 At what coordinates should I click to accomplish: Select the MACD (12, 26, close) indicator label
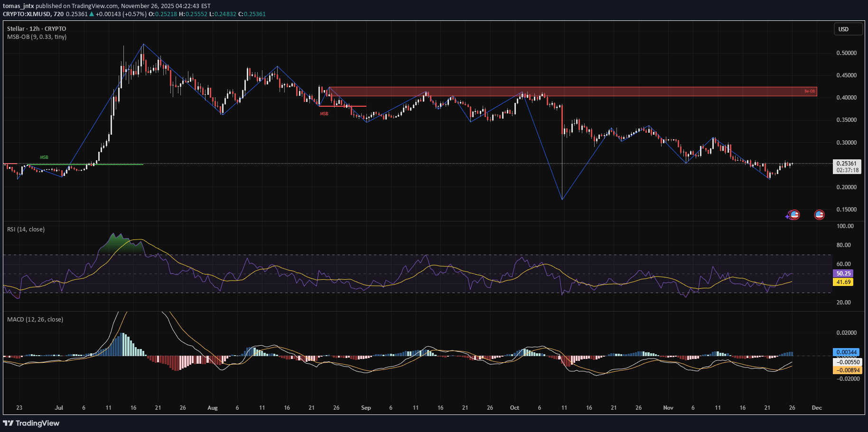tap(34, 319)
